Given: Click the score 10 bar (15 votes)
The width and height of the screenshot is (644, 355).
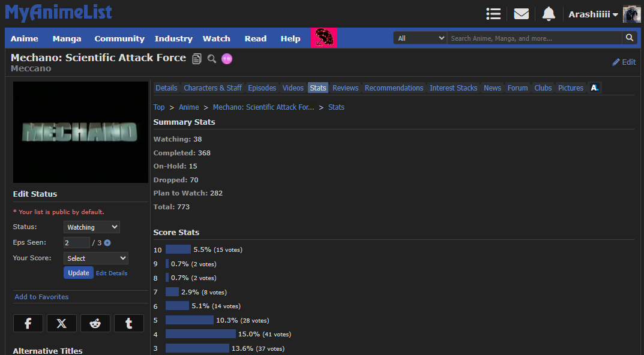Looking at the screenshot, I should pyautogui.click(x=178, y=249).
